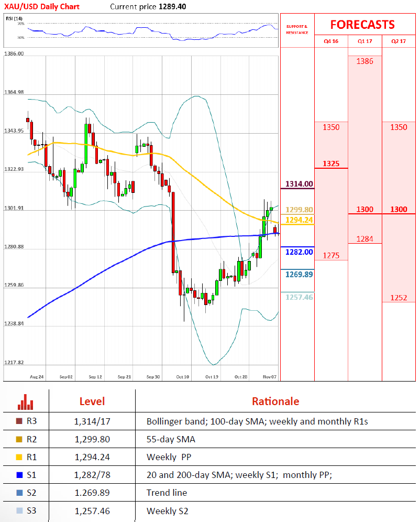420x522 pixels.
Task: Click the S2 steel-blue color swatch
Action: point(19,493)
